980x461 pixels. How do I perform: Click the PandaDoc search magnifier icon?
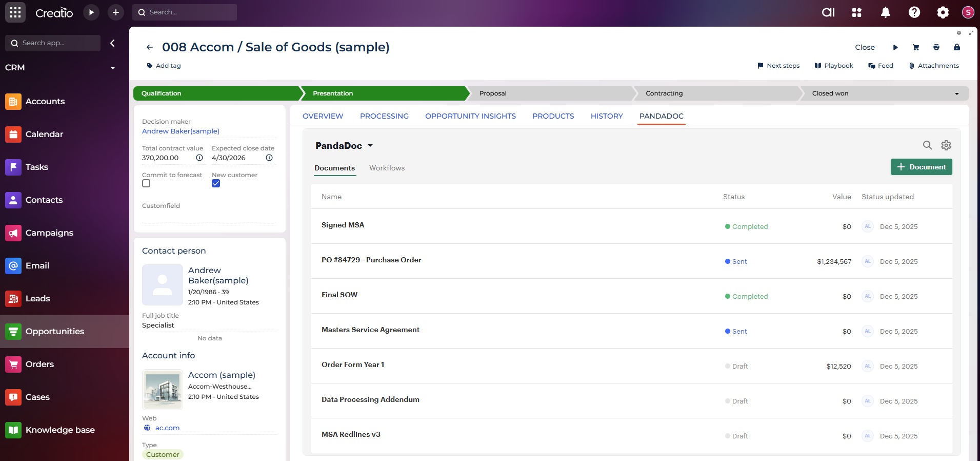click(x=927, y=145)
